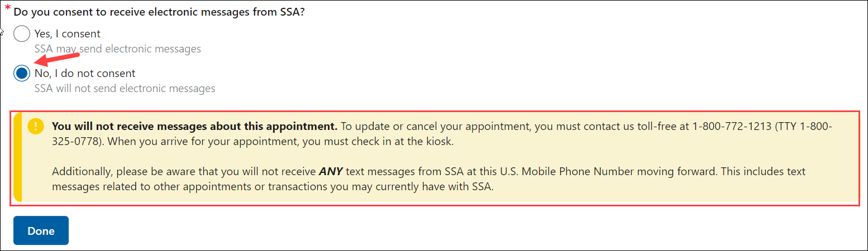868x251 pixels.
Task: Click the "Additionally, please be aware" text
Action: pyautogui.click(x=115, y=172)
